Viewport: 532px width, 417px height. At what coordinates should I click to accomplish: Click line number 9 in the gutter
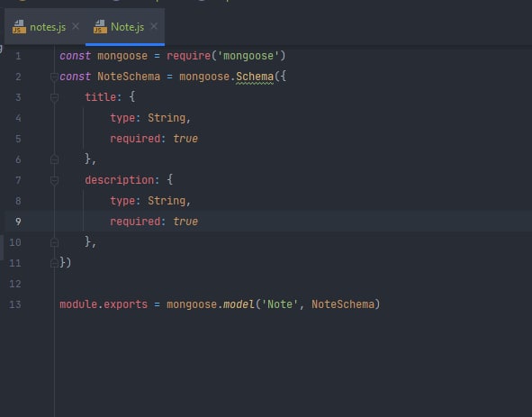click(18, 222)
